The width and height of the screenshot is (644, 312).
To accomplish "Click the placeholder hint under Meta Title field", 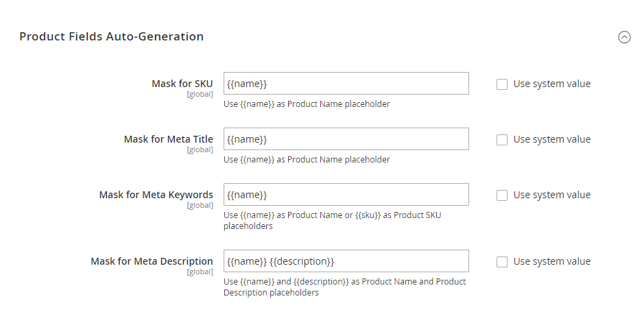I will click(307, 160).
